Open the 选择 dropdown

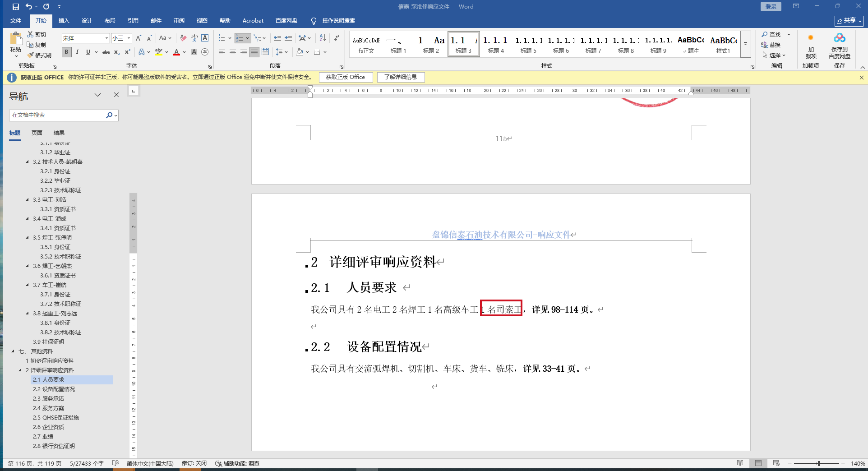(x=774, y=55)
